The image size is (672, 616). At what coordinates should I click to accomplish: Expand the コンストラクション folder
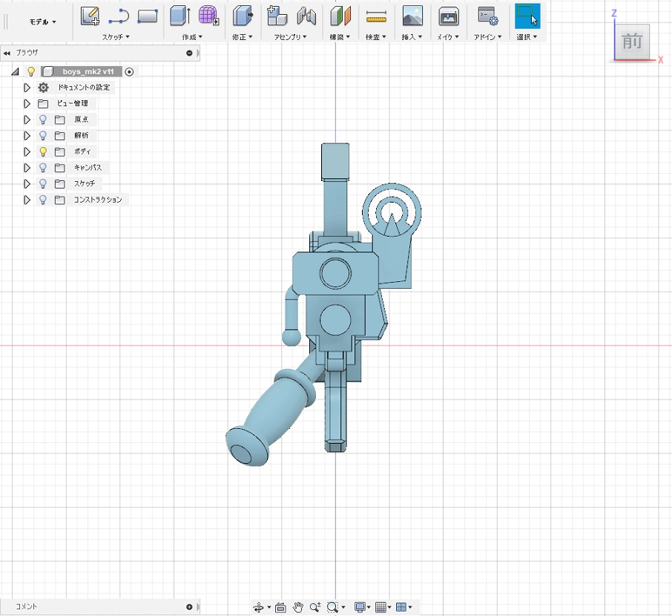pyautogui.click(x=27, y=200)
